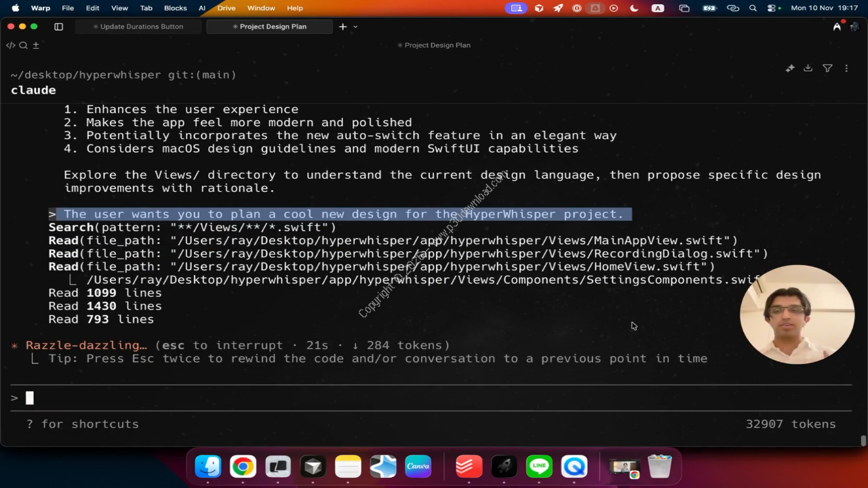Add a new tab with the plus button
The width and height of the screenshot is (868, 488).
tap(342, 26)
